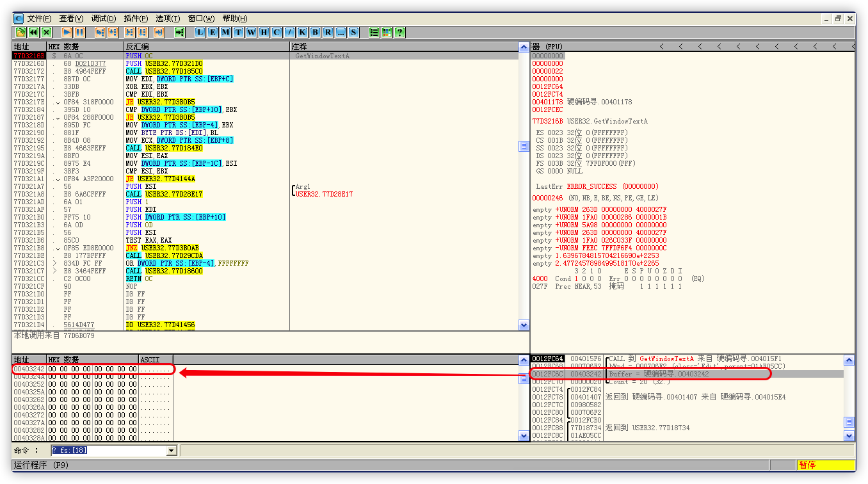
Task: Click the Open file toolbar icon
Action: point(20,32)
